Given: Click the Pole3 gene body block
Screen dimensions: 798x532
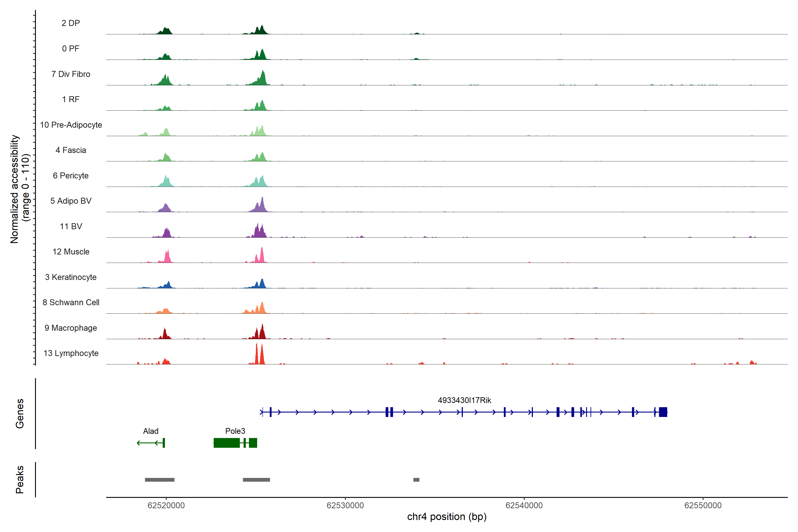Looking at the screenshot, I should tap(227, 443).
